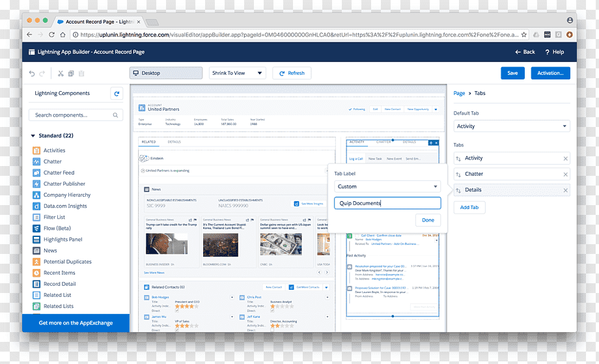The width and height of the screenshot is (599, 364).
Task: Collapse the Standard (22) section
Action: click(x=33, y=135)
